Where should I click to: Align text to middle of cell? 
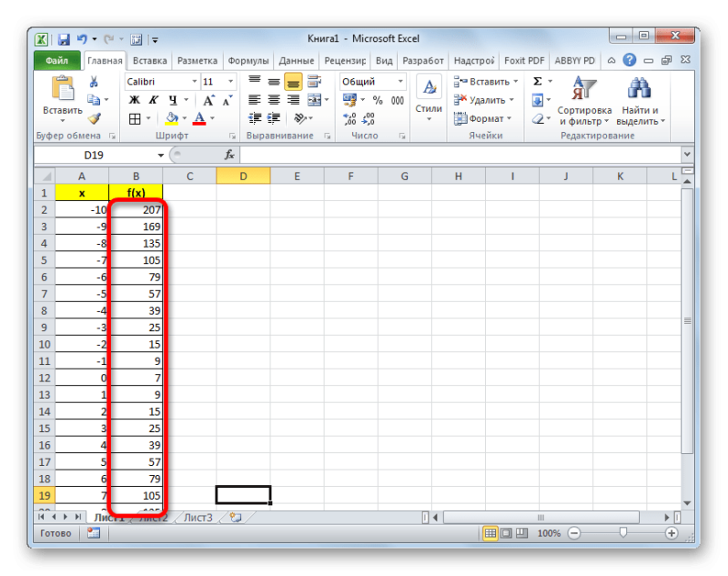[x=274, y=82]
